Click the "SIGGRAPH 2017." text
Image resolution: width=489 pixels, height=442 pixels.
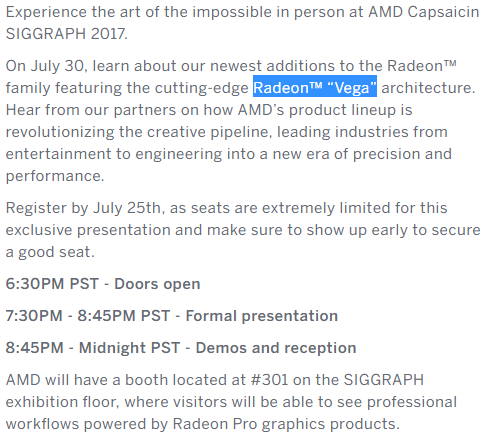67,34
